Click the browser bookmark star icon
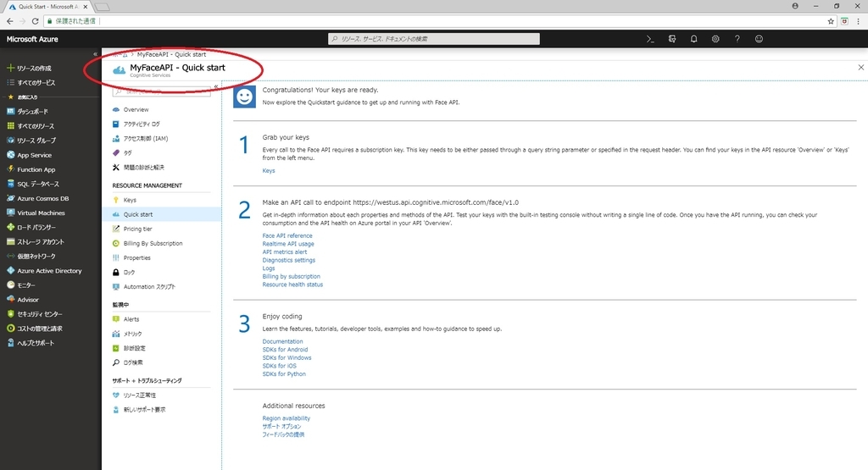Image resolution: width=868 pixels, height=470 pixels. click(831, 21)
